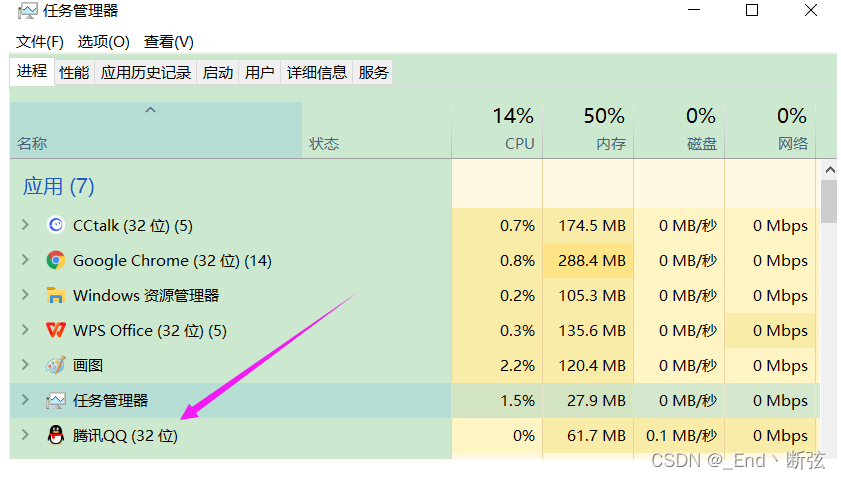Sort by the 状态 column header

tap(377, 130)
